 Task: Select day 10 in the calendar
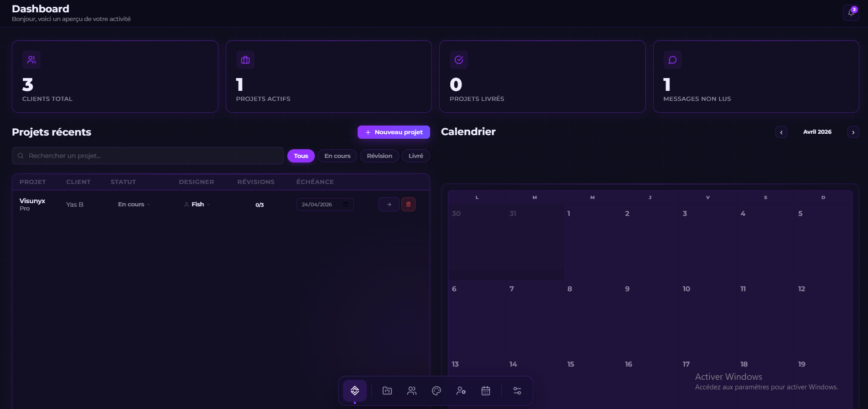[x=708, y=317]
